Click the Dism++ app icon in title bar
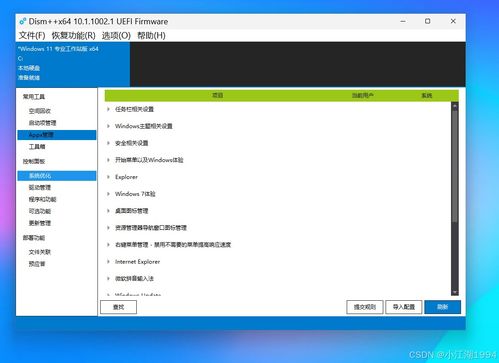 coord(22,21)
